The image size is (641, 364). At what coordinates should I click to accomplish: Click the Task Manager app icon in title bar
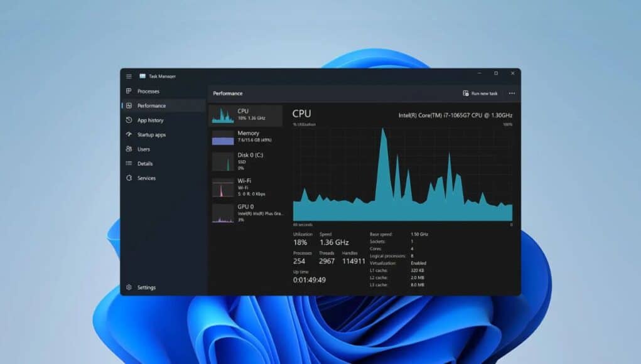point(143,76)
